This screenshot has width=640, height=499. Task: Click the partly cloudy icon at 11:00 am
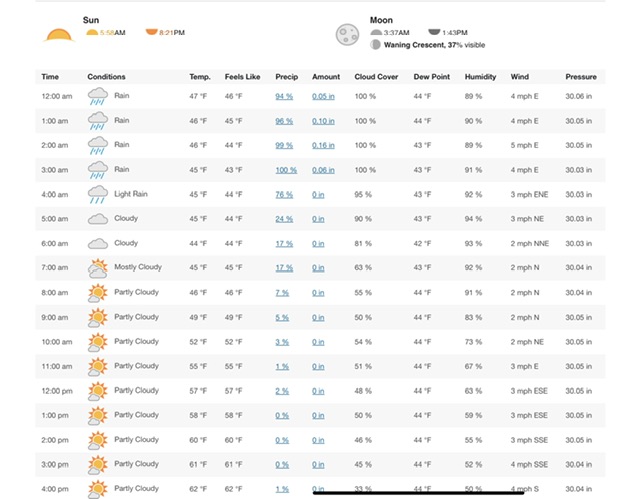coord(98,366)
